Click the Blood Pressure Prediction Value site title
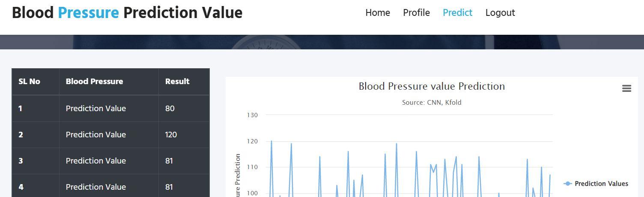 127,13
